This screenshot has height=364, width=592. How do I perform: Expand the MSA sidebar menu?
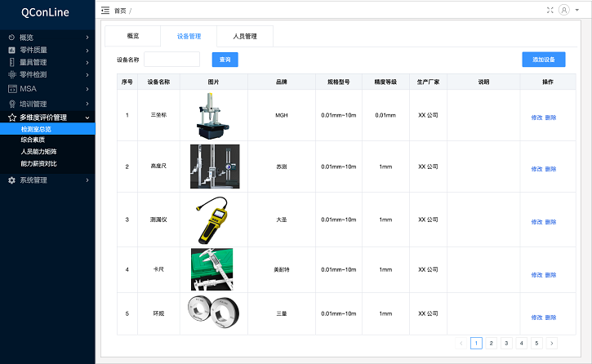click(47, 88)
